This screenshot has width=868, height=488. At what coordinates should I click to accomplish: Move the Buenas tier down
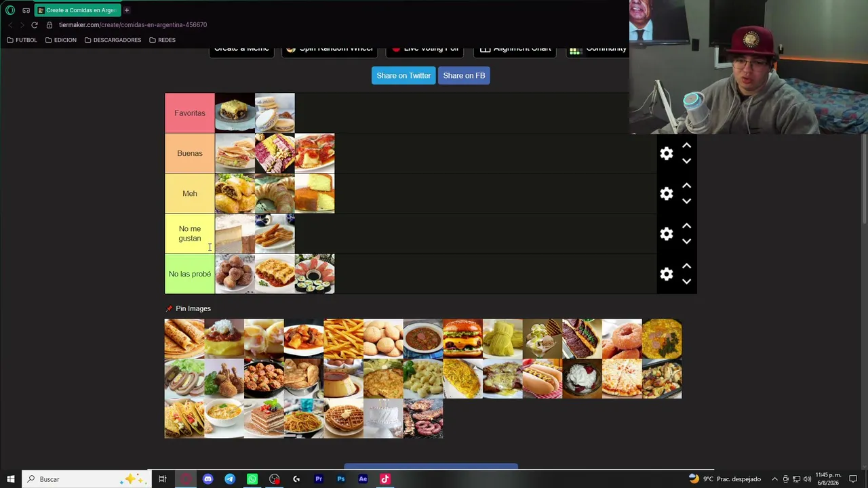click(x=686, y=161)
